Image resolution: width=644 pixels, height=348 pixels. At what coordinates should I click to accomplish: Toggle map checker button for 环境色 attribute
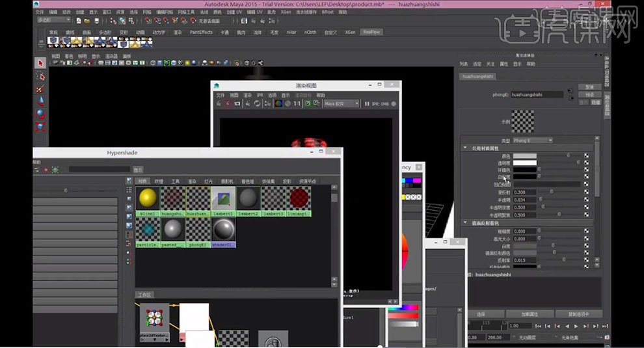click(x=586, y=170)
